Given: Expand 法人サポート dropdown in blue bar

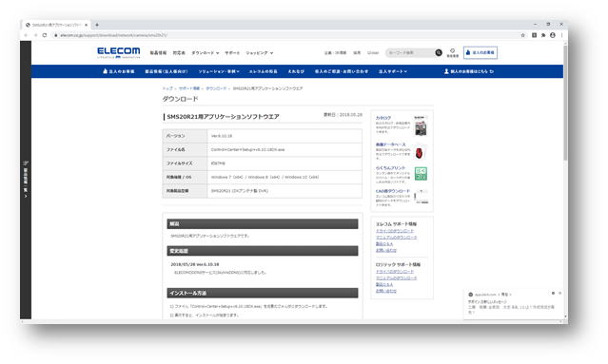Looking at the screenshot, I should click(393, 71).
